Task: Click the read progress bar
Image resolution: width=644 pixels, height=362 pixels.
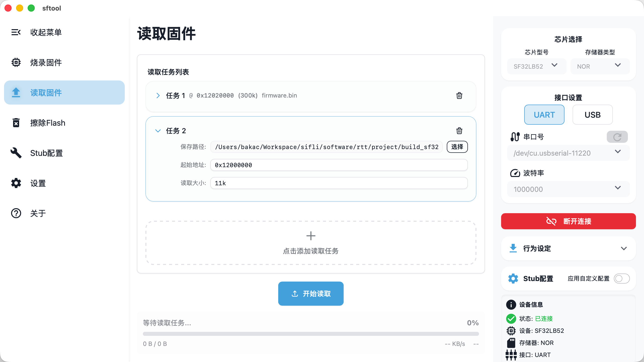Action: point(311,334)
